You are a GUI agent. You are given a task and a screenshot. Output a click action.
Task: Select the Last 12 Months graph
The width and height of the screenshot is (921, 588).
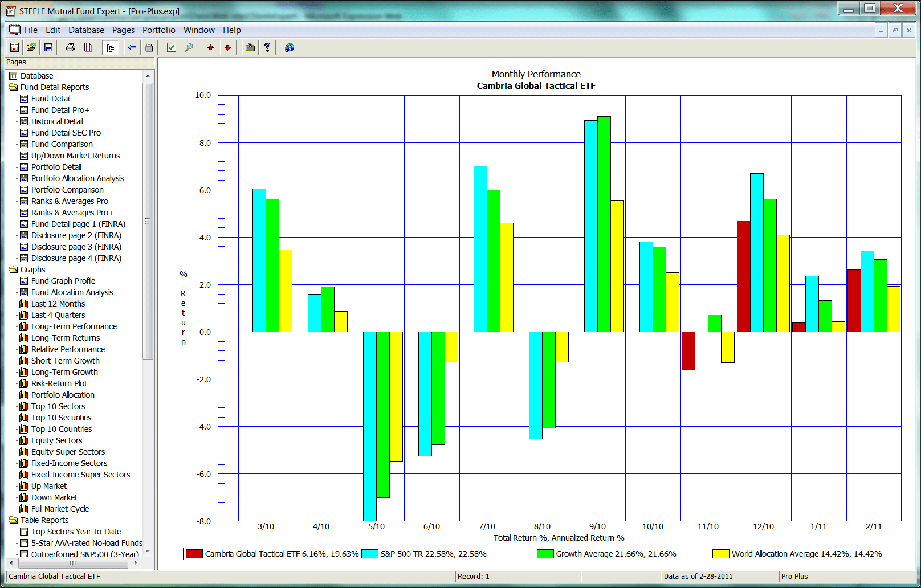(x=58, y=304)
